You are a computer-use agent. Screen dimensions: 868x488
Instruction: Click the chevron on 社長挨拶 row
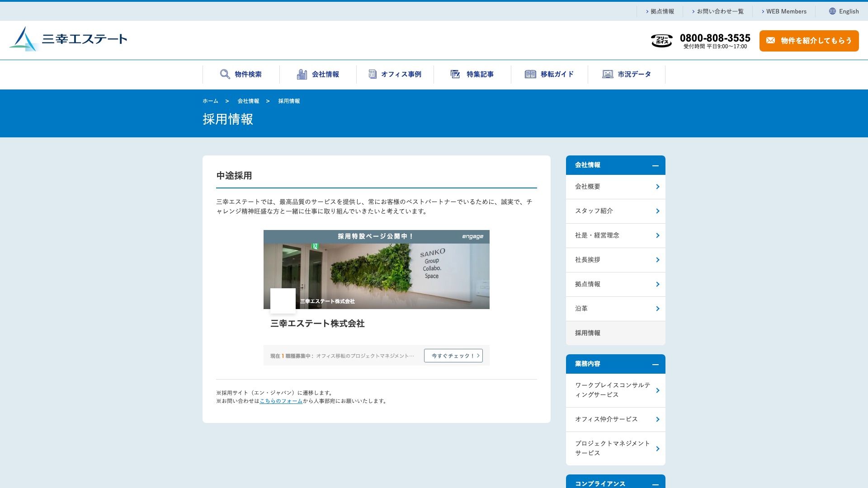coord(658,260)
